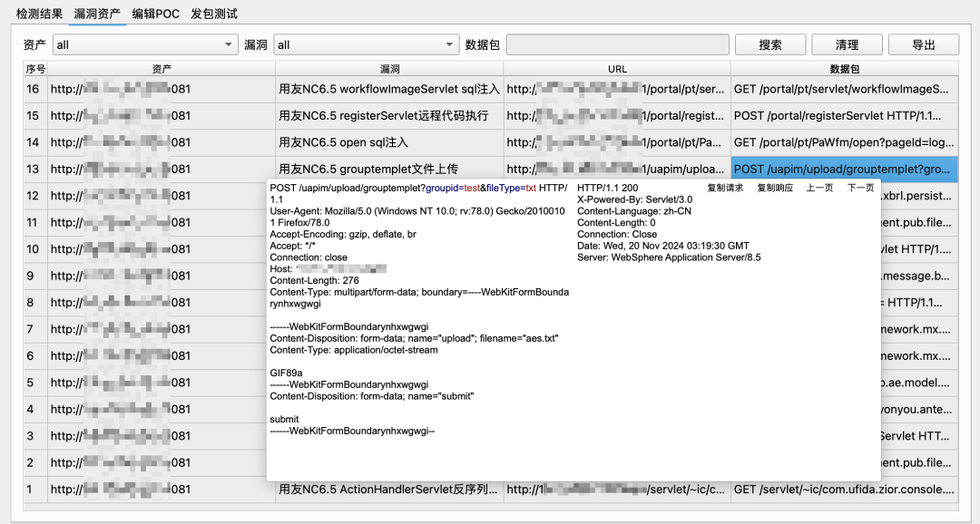Viewport: 980px width, 524px height.
Task: Click the URL cell in row 14
Action: coord(617,142)
